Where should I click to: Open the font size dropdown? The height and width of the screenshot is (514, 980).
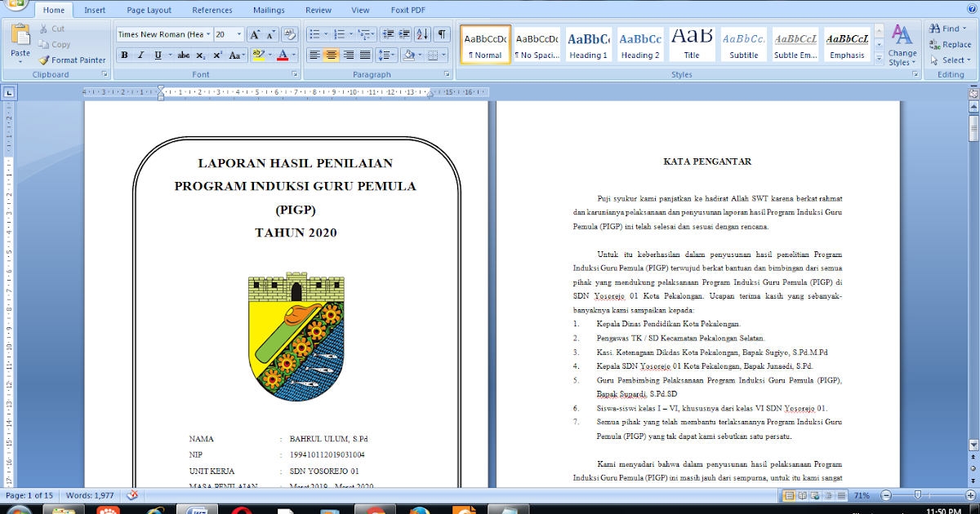239,33
